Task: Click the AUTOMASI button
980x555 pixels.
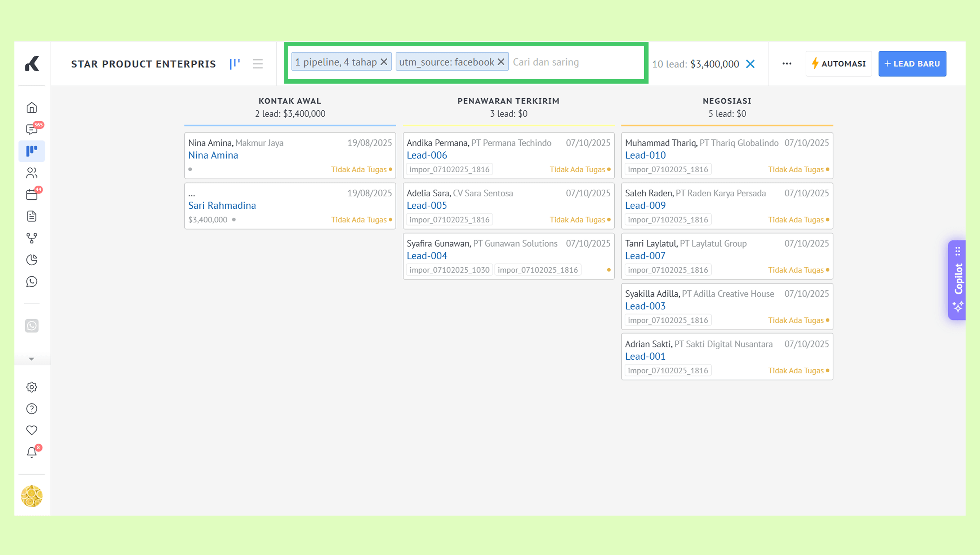Action: (x=839, y=64)
